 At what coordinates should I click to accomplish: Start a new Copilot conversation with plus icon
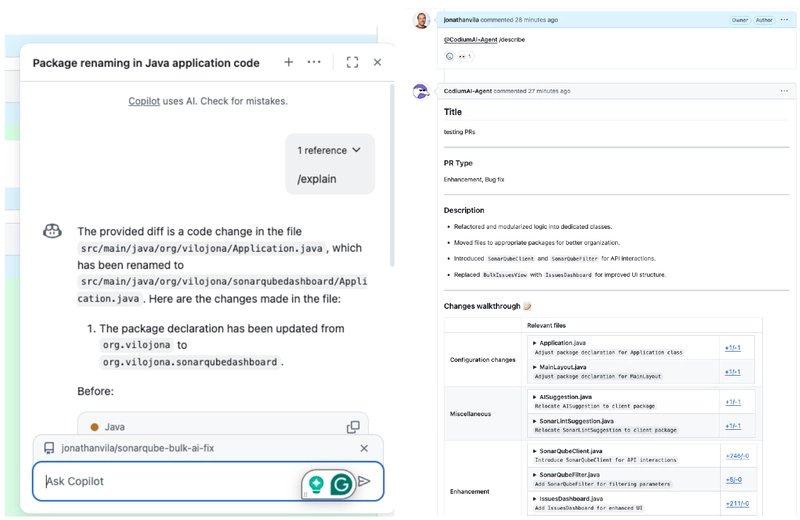point(288,62)
